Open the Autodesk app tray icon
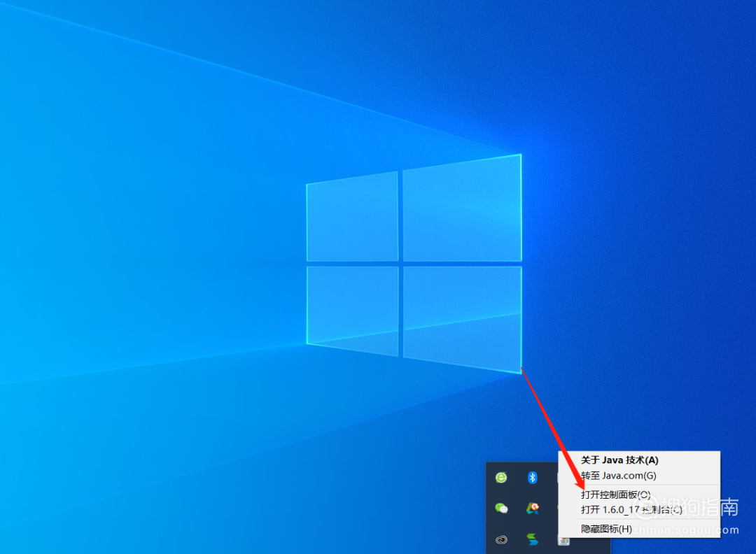 (x=532, y=509)
